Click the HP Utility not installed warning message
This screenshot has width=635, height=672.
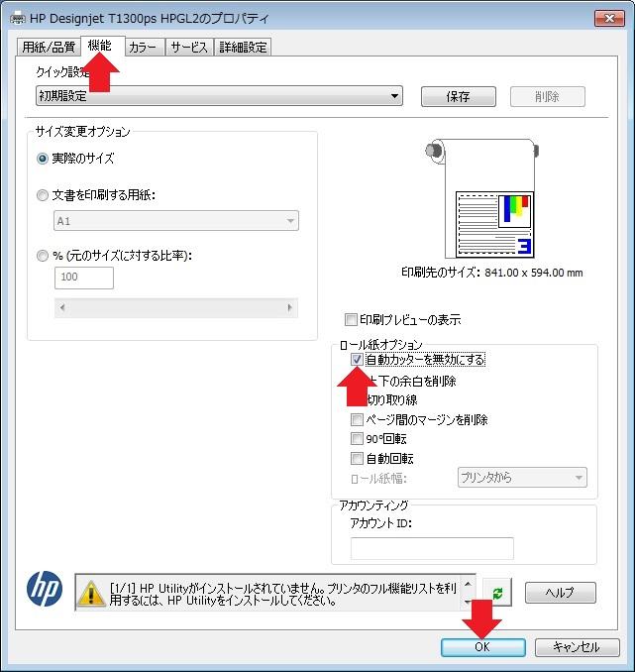(282, 594)
